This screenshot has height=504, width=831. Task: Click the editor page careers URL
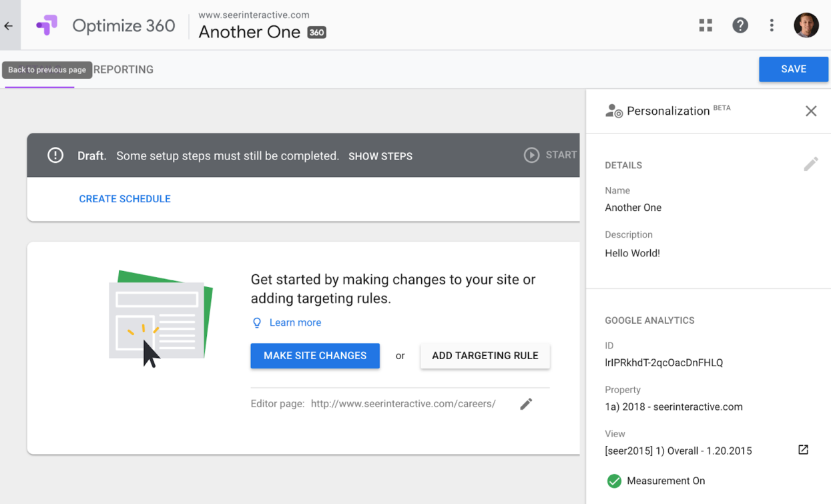coord(403,404)
